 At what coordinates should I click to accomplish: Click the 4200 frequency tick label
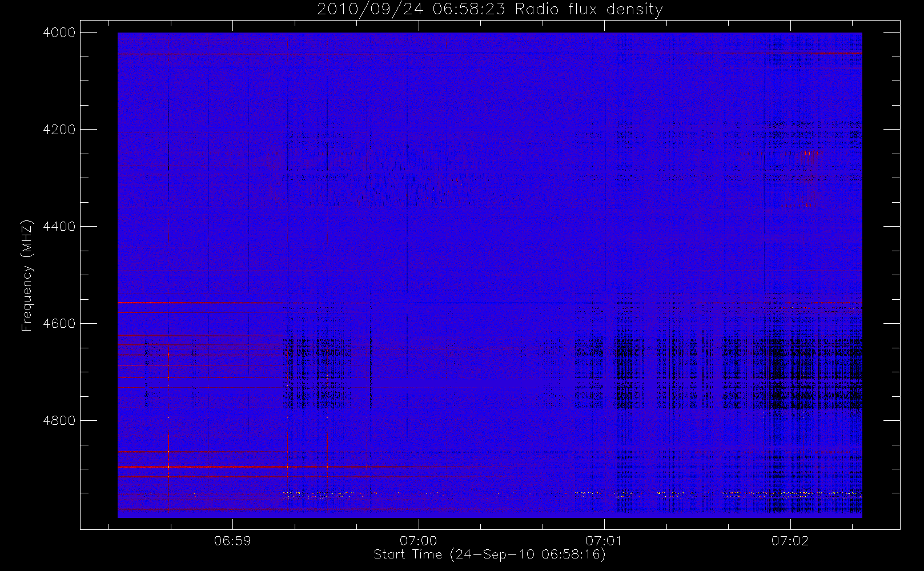pyautogui.click(x=59, y=130)
